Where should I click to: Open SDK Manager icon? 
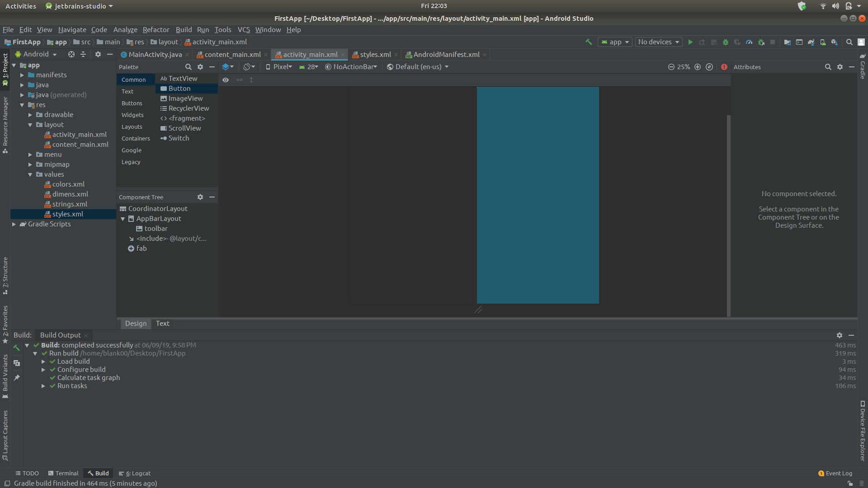(835, 42)
